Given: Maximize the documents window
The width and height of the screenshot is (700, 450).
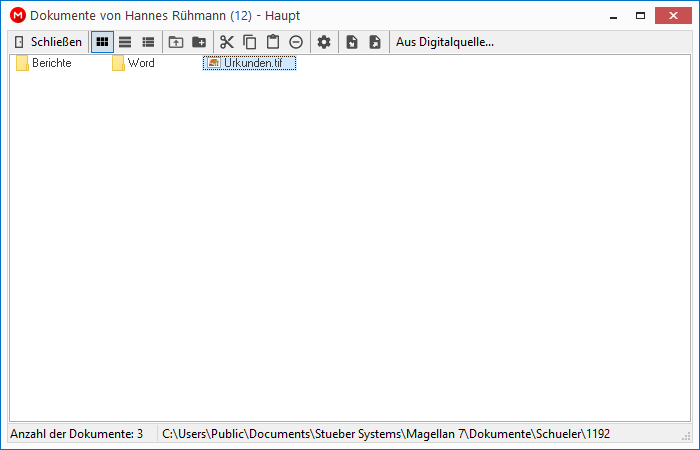Looking at the screenshot, I should tap(640, 16).
